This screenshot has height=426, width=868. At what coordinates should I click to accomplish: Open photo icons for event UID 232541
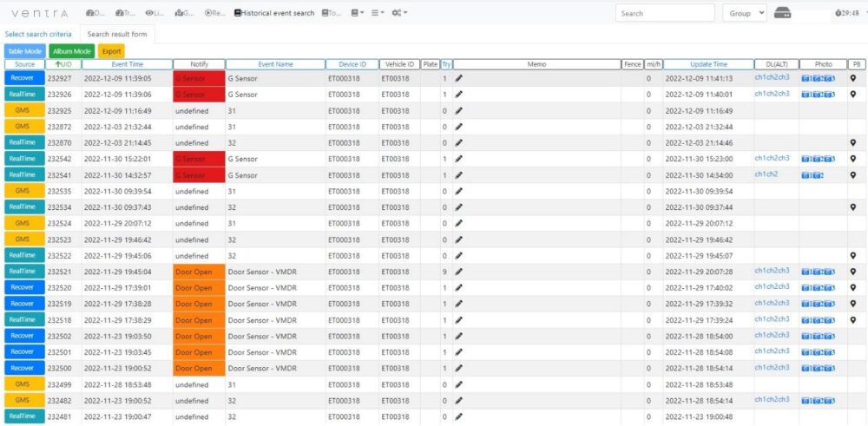[812, 175]
